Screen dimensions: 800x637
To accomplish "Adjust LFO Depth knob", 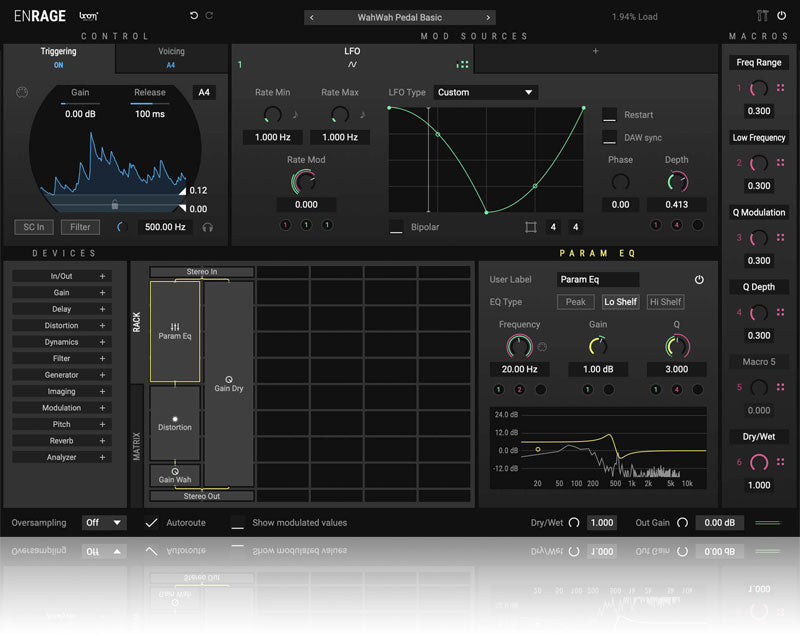I will click(677, 182).
